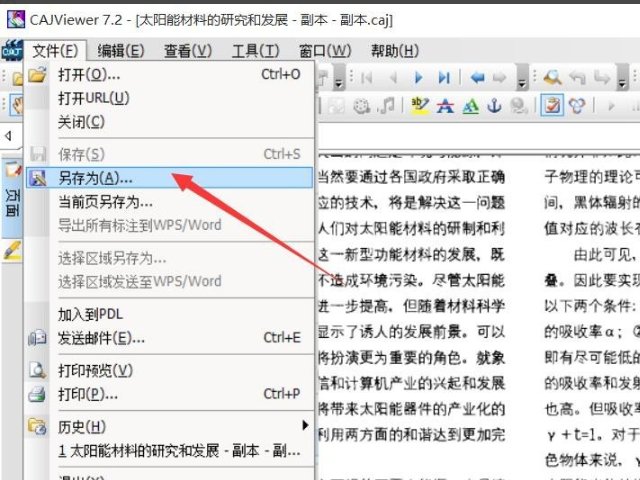
Task: Expand search toolbar overflow dropdown
Action: tap(622, 78)
